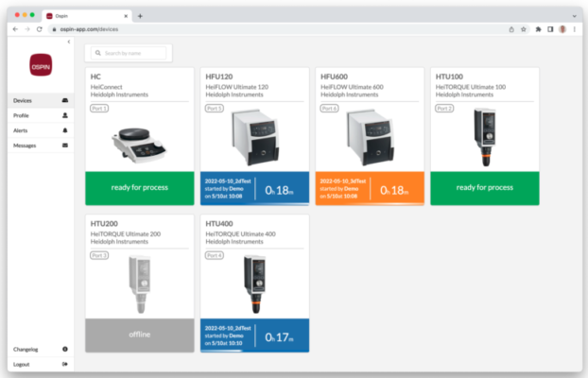Click the Port 1 badge
588x378 pixels.
(99, 109)
